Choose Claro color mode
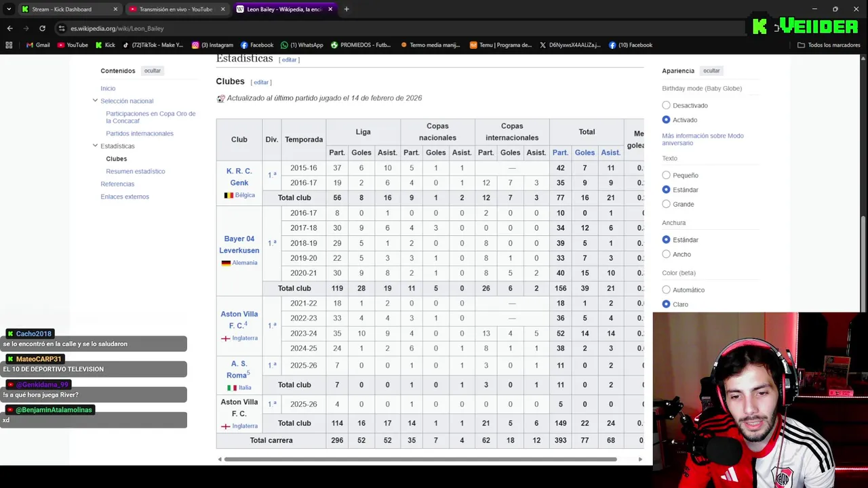Viewport: 868px width, 488px height. coord(666,304)
